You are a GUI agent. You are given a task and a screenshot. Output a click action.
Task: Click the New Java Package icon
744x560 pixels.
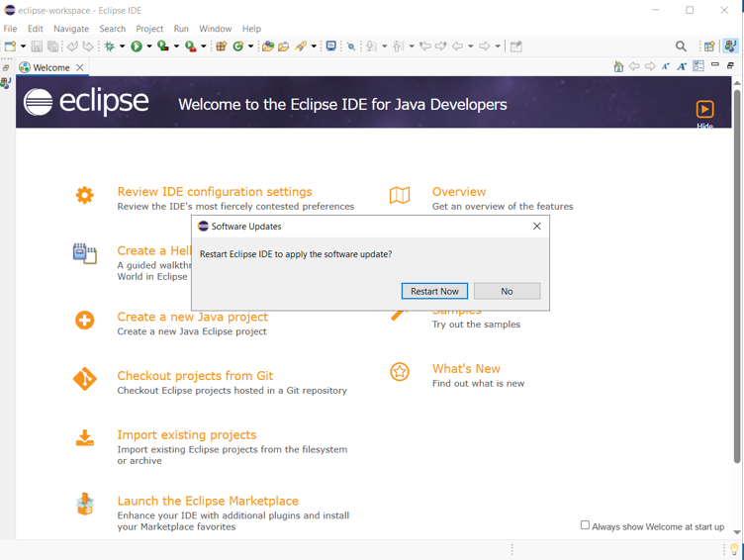click(221, 47)
